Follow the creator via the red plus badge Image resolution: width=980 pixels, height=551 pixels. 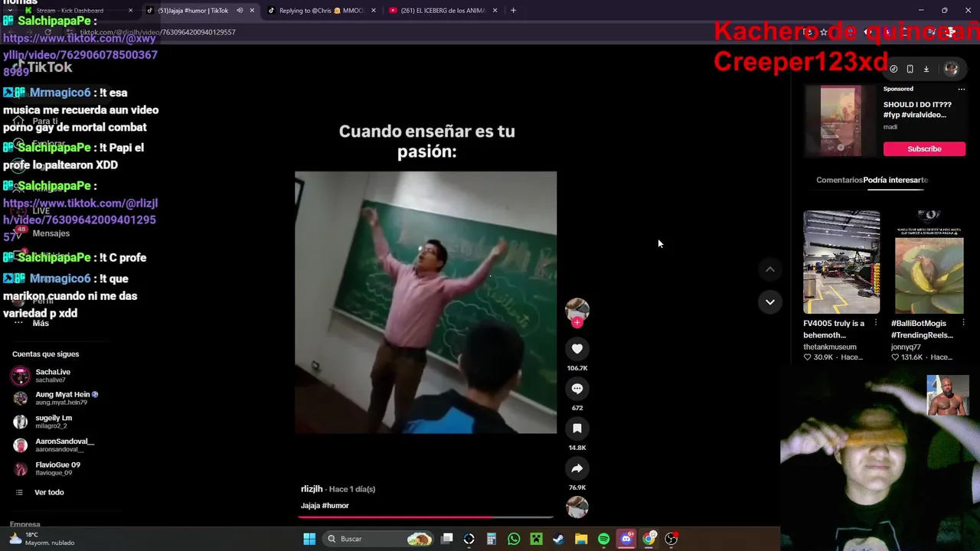coord(577,323)
